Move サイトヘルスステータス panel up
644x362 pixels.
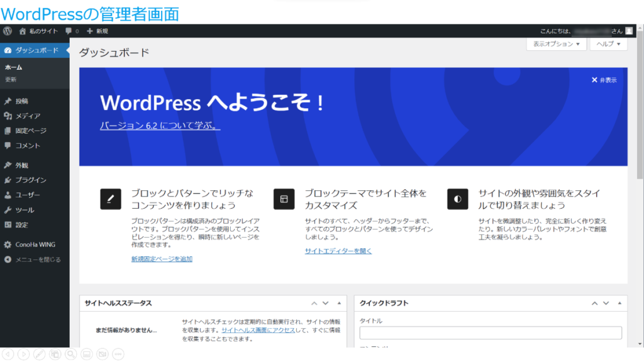(314, 304)
